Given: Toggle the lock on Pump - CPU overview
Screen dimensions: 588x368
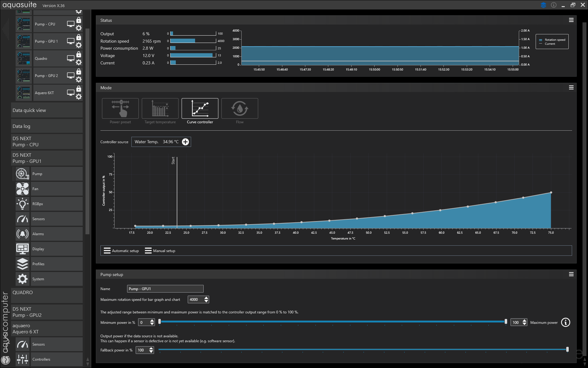Looking at the screenshot, I should click(79, 20).
